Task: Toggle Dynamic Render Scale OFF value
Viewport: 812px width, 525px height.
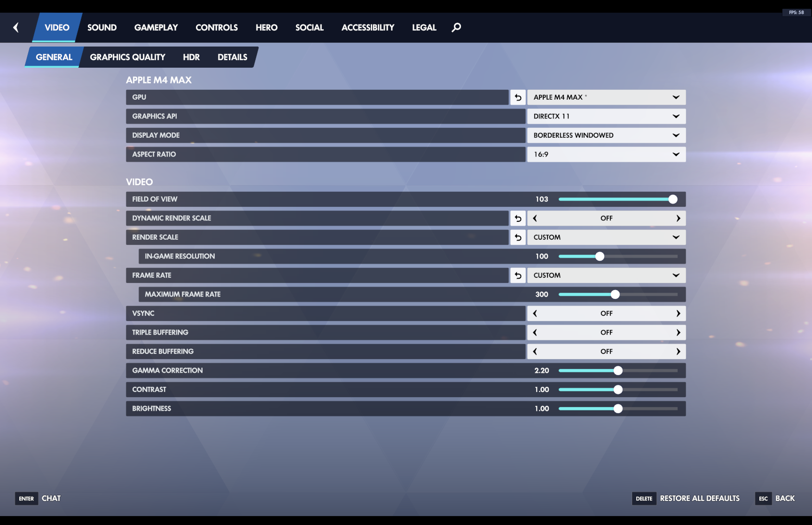Action: pos(606,218)
